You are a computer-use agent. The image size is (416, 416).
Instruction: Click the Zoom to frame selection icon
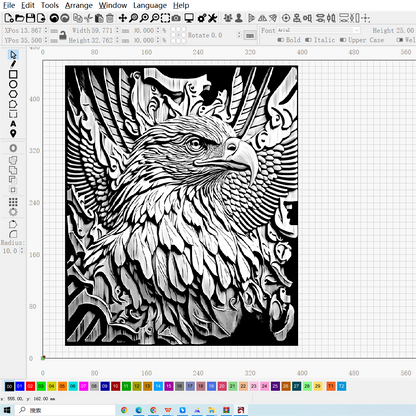point(165,18)
